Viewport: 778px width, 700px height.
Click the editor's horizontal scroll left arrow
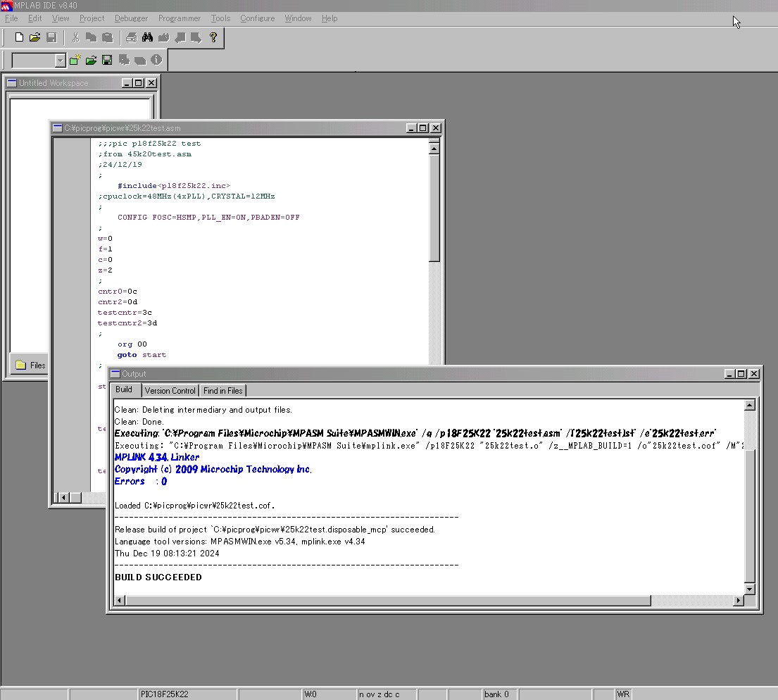[63, 497]
